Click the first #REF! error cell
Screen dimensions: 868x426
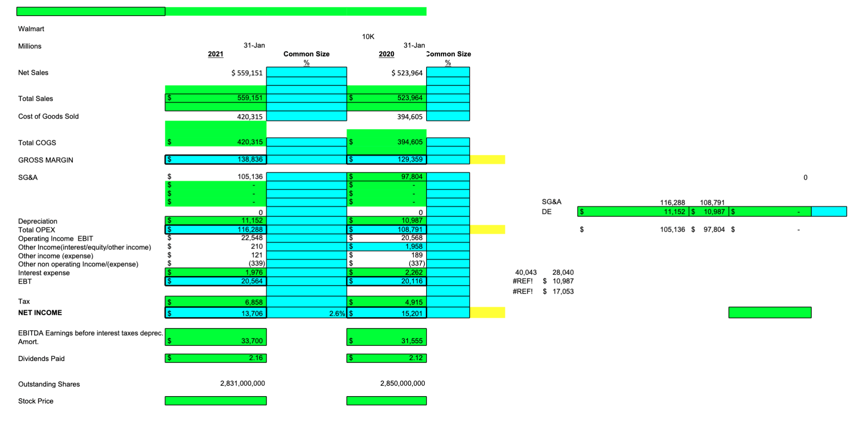[x=523, y=281]
